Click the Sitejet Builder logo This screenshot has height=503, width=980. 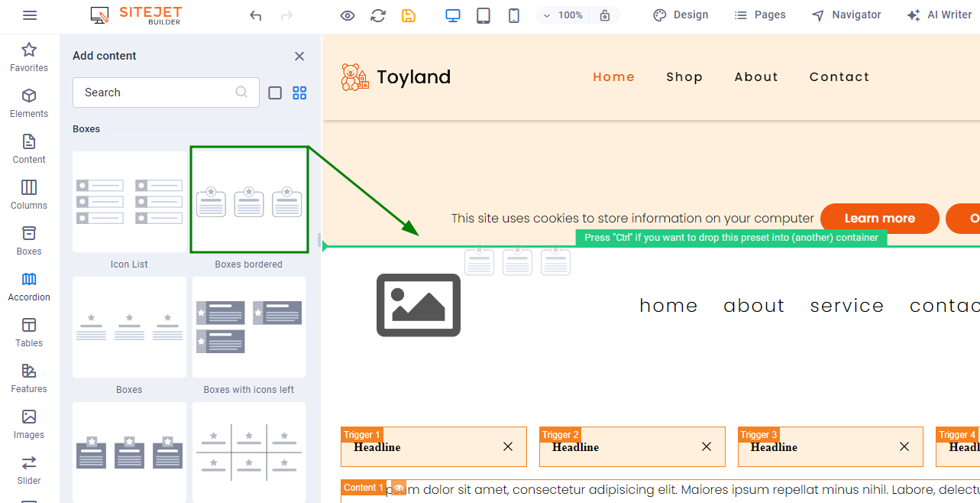(136, 15)
